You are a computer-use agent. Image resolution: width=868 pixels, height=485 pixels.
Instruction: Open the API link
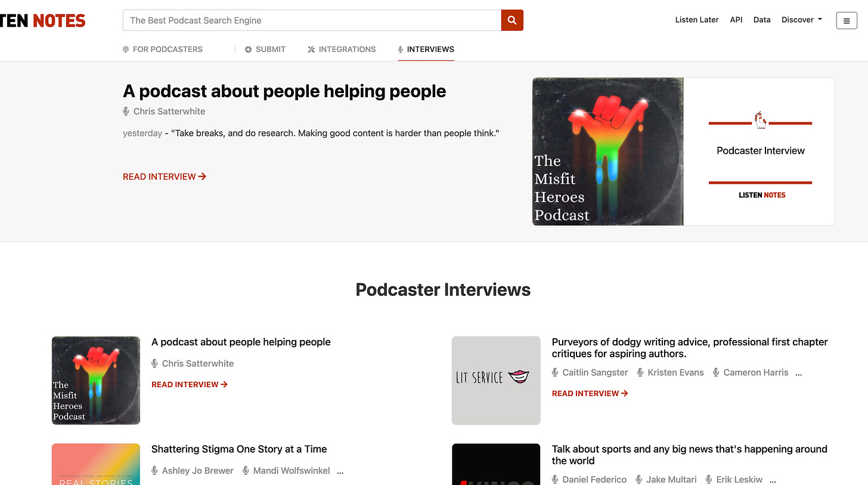coord(736,20)
